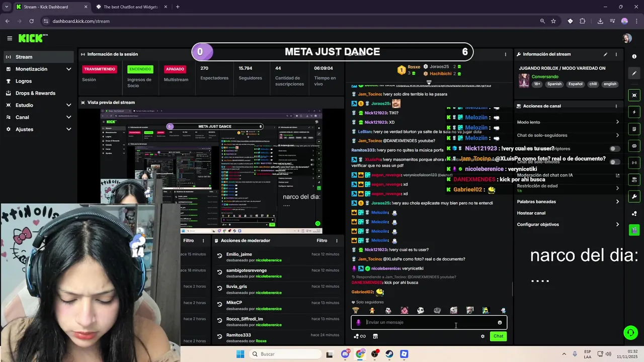The image size is (644, 362).
Task: Click the channel points infinity icon
Action: (x=359, y=336)
